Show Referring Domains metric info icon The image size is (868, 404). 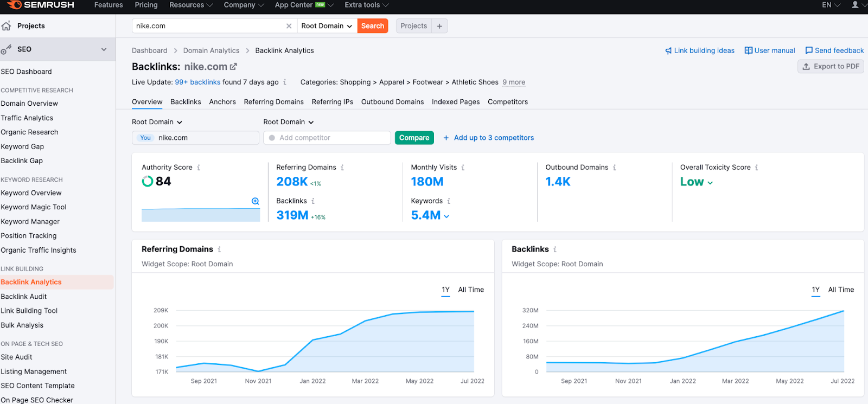point(342,168)
